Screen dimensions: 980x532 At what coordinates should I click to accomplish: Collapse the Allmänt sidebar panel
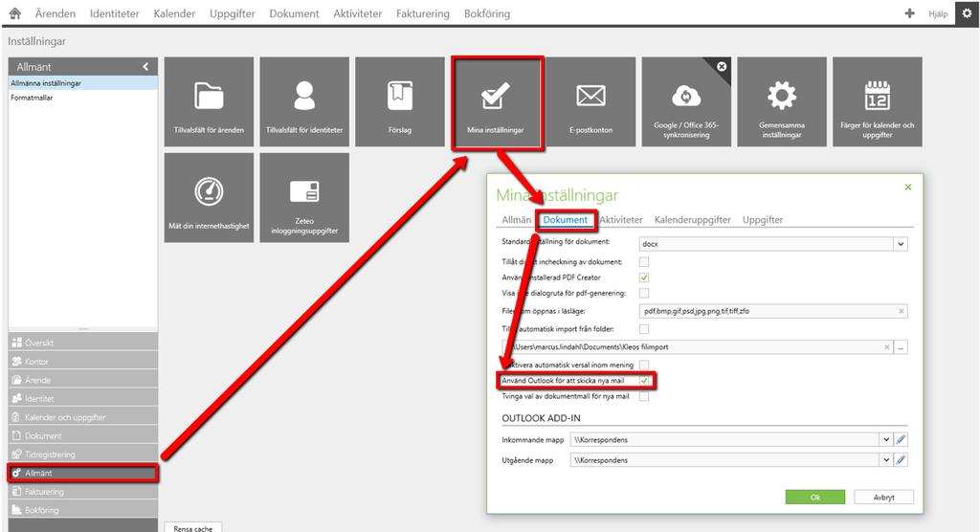click(145, 66)
